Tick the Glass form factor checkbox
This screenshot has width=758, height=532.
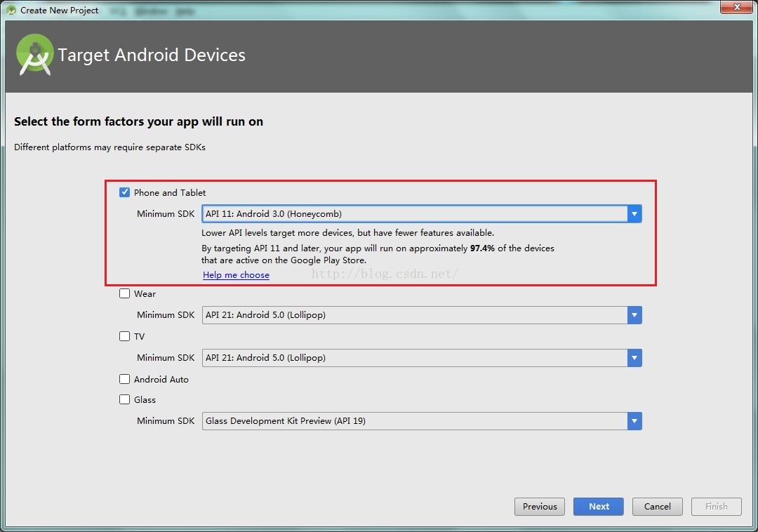tap(125, 399)
